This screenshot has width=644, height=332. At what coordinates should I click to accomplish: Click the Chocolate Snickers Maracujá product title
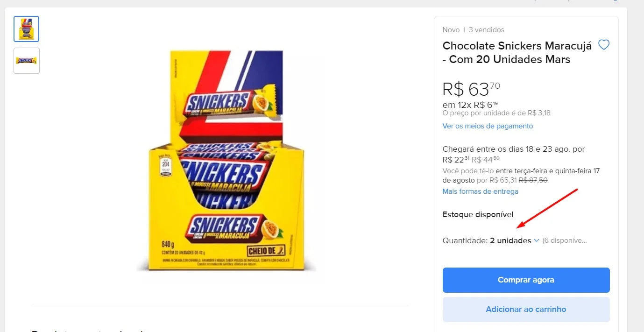click(517, 52)
